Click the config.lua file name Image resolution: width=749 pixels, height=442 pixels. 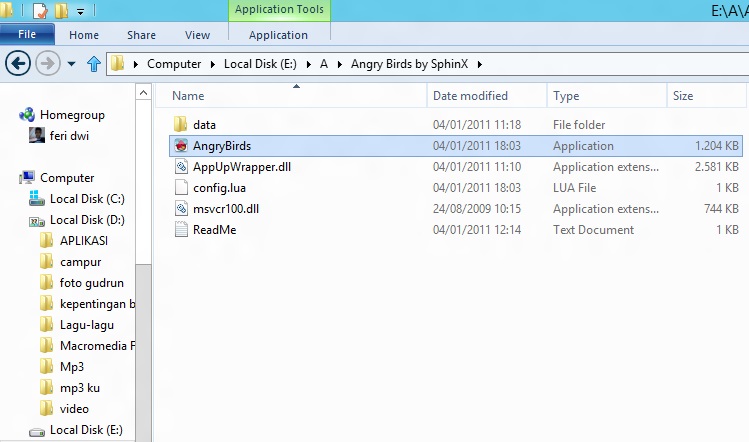click(219, 188)
